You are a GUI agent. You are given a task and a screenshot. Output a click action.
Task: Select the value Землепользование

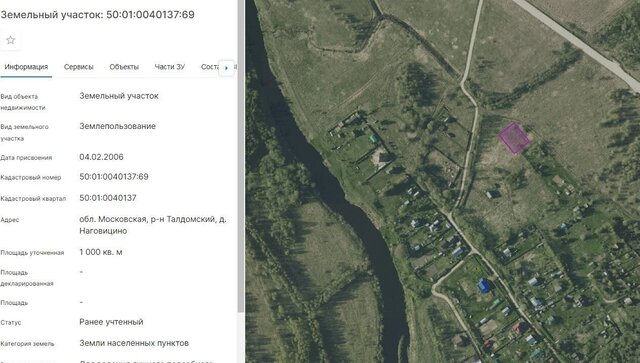pyautogui.click(x=118, y=126)
